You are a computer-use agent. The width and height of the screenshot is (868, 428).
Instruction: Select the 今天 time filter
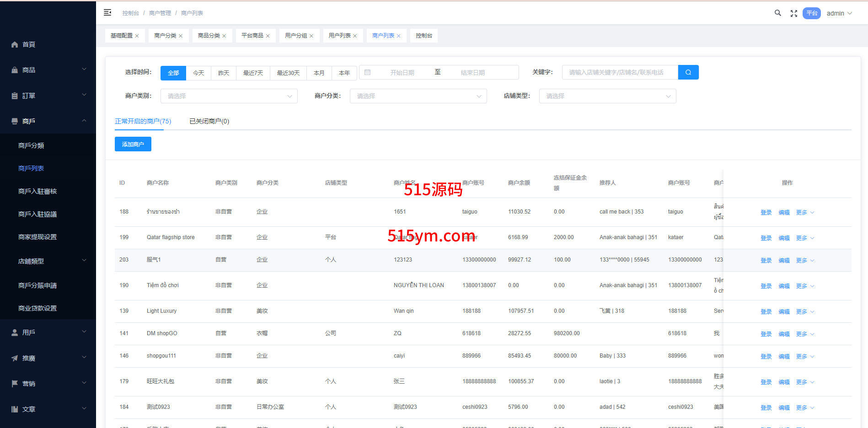point(198,73)
